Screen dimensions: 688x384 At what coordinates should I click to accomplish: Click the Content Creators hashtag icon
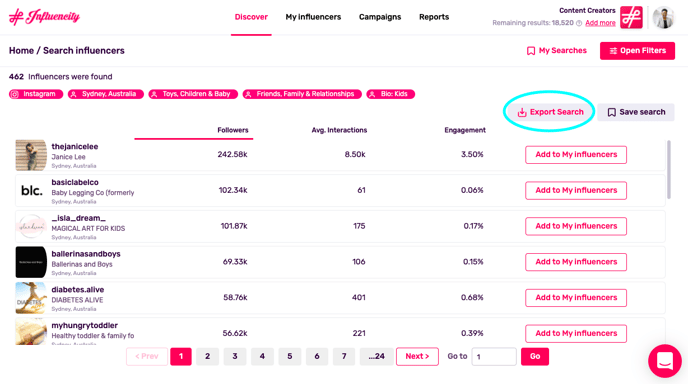(631, 18)
